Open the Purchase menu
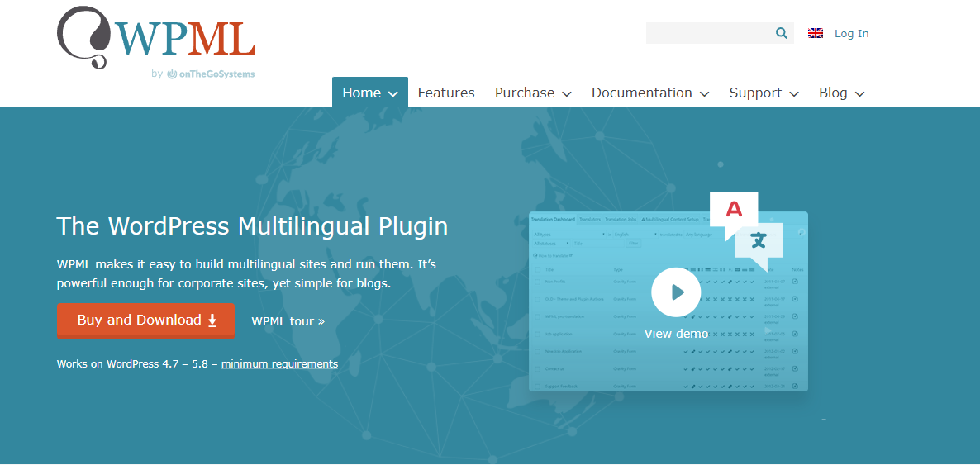Screen dimensions: 980x465 coord(533,93)
